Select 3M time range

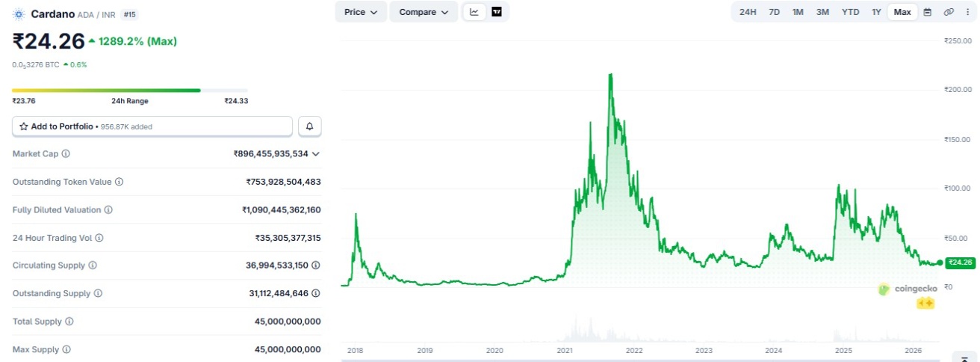[822, 12]
